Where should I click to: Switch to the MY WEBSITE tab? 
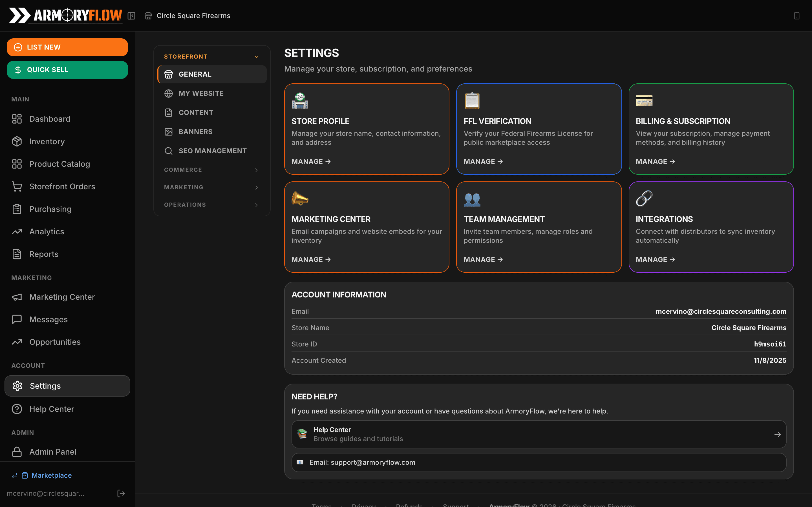click(x=201, y=93)
